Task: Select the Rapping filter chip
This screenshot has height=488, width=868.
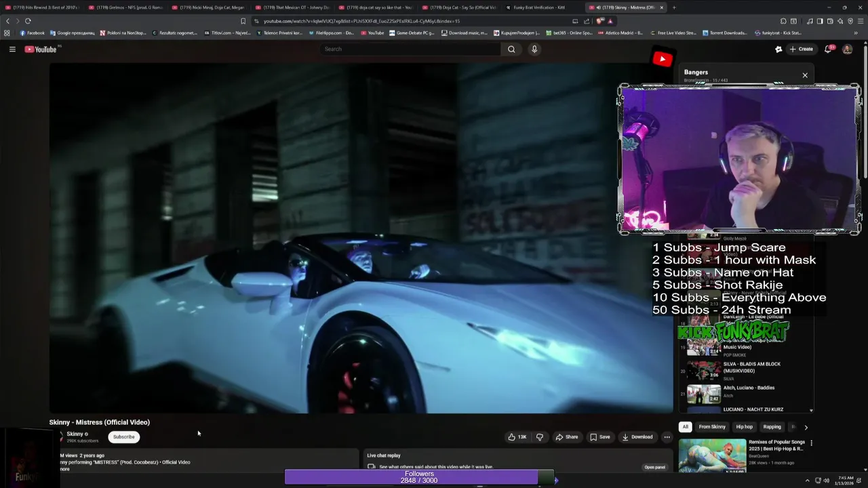Action: pyautogui.click(x=772, y=427)
